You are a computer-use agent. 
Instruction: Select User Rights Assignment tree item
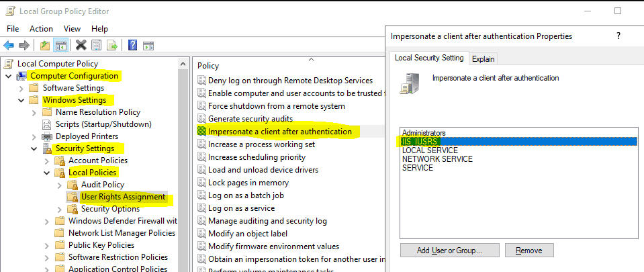[x=123, y=197]
